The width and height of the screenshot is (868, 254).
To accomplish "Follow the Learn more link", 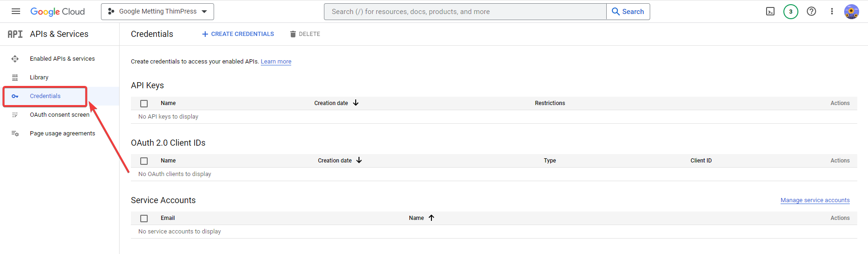I will pos(276,62).
